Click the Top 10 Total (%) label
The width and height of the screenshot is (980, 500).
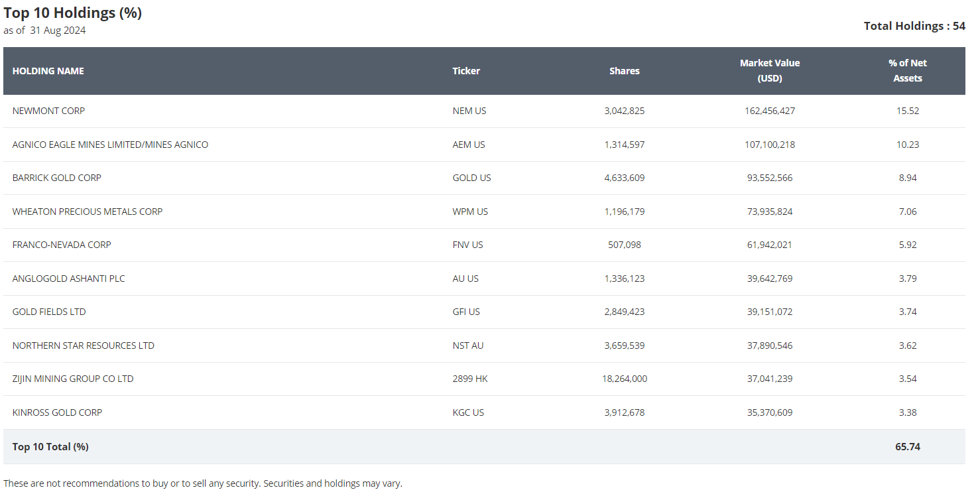(50, 447)
